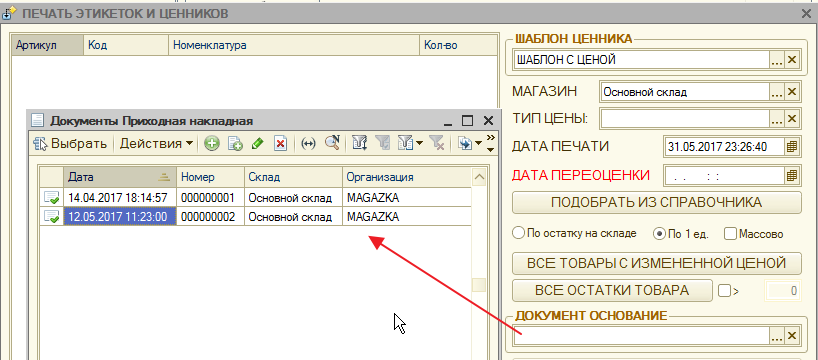Click the Организация column header
Image resolution: width=818 pixels, height=360 pixels.
pos(407,177)
